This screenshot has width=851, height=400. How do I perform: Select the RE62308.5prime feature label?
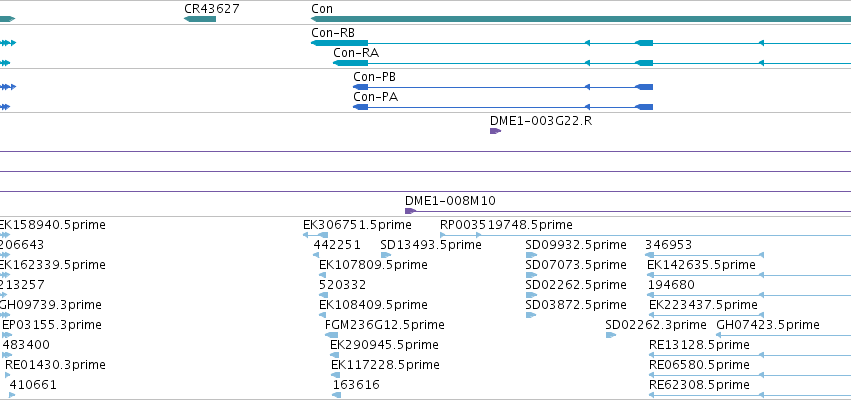tap(699, 385)
